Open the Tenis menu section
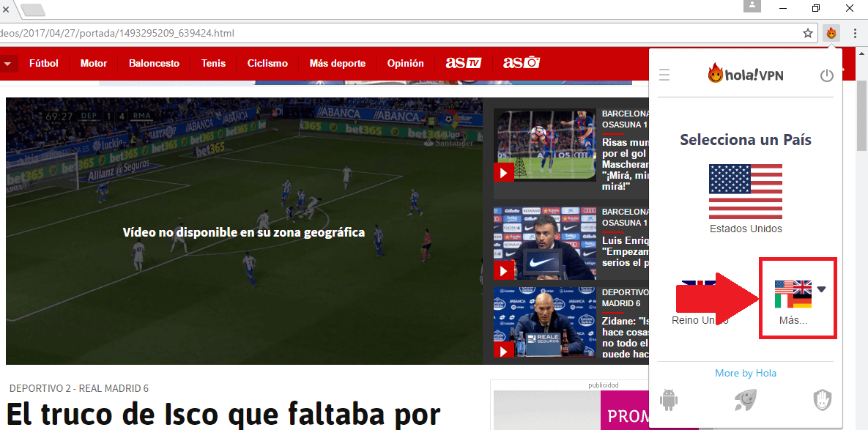This screenshot has height=430, width=868. 213,63
